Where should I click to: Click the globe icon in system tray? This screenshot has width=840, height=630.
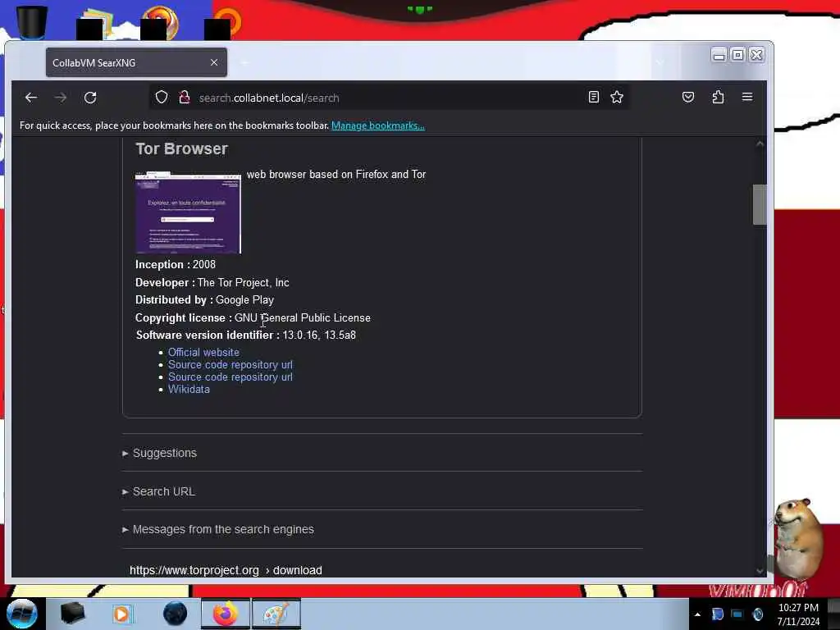coord(757,614)
